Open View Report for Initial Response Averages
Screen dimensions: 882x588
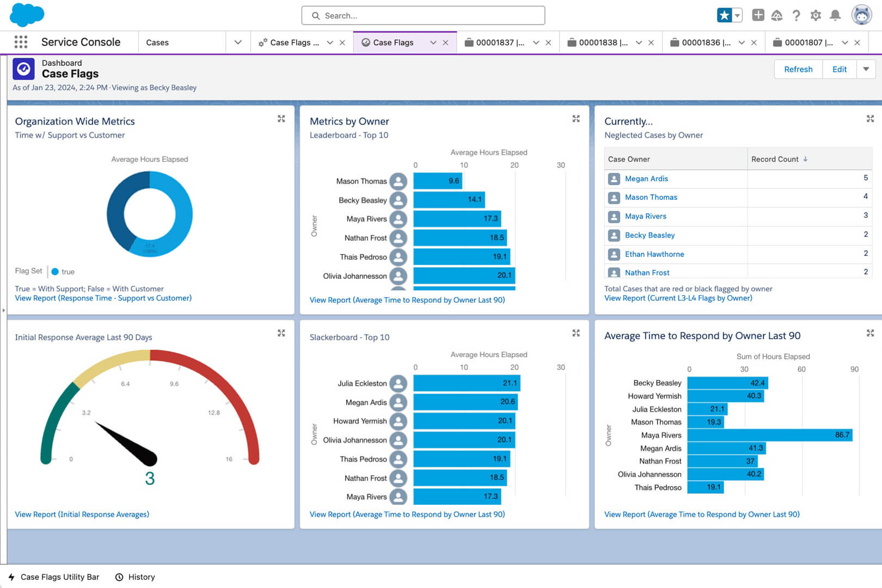[82, 514]
